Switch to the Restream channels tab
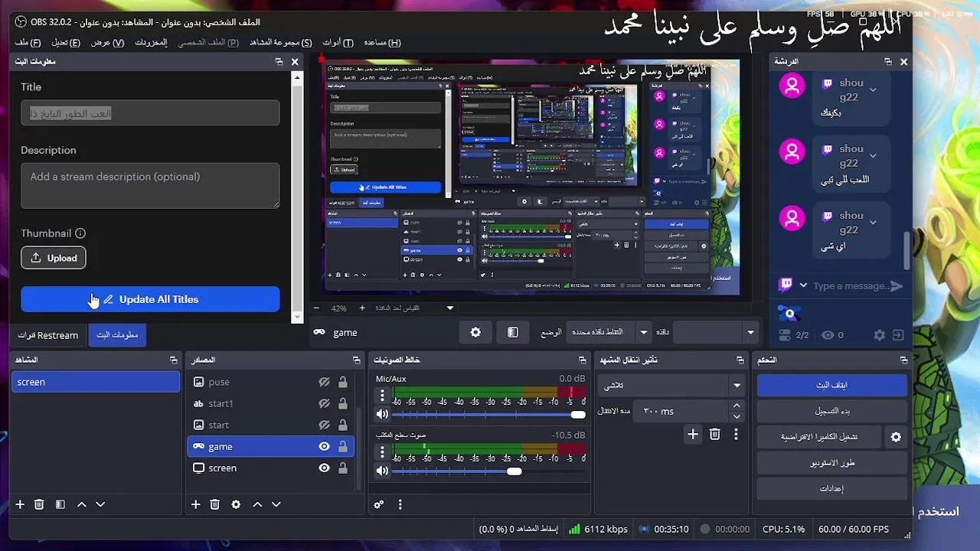 pyautogui.click(x=48, y=335)
